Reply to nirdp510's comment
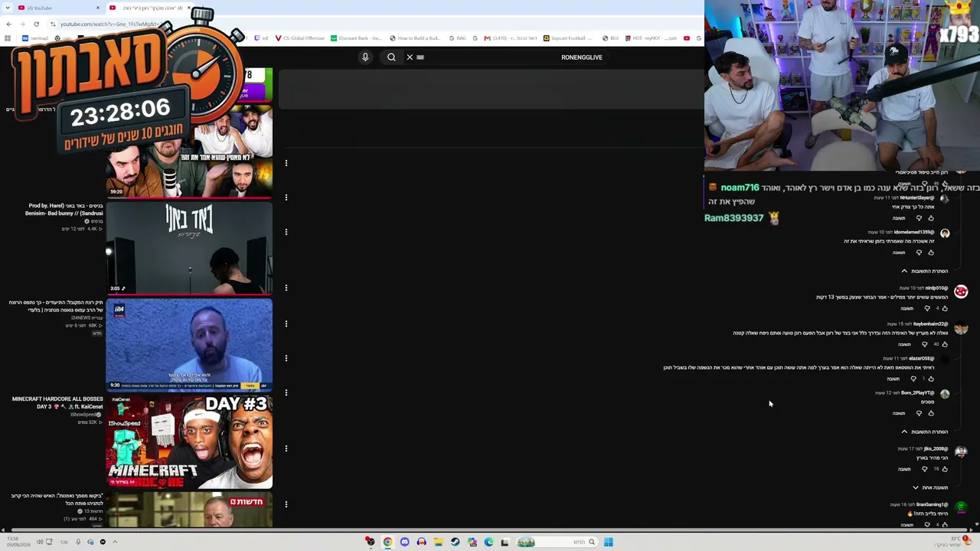The width and height of the screenshot is (980, 551). 906,308
